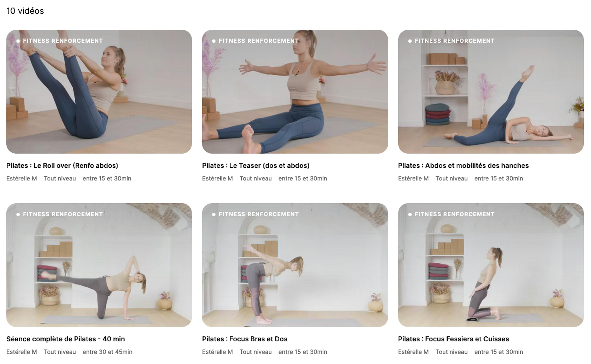Image resolution: width=591 pixels, height=364 pixels.
Task: Click Fitness Renforcement tag on Bras et Dos video
Action: [x=255, y=214]
